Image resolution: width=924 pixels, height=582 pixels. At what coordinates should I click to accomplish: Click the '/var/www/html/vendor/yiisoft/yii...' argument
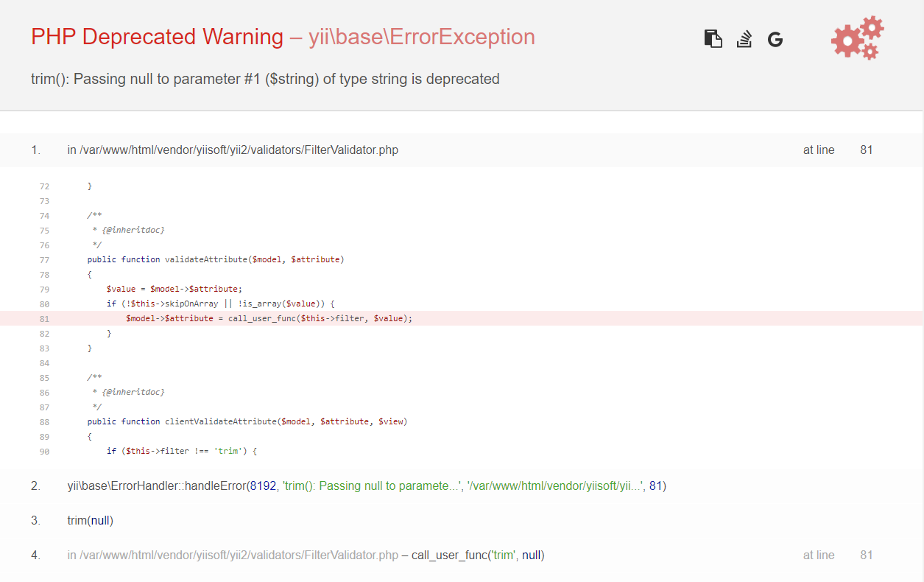pyautogui.click(x=554, y=486)
